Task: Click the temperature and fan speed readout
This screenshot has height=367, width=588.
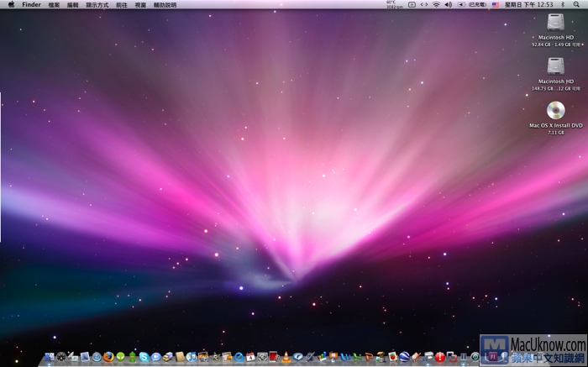Action: pos(393,4)
